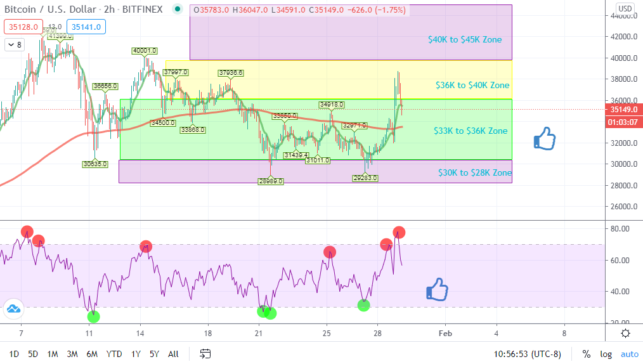Click the current price label 35149.0

click(624, 110)
